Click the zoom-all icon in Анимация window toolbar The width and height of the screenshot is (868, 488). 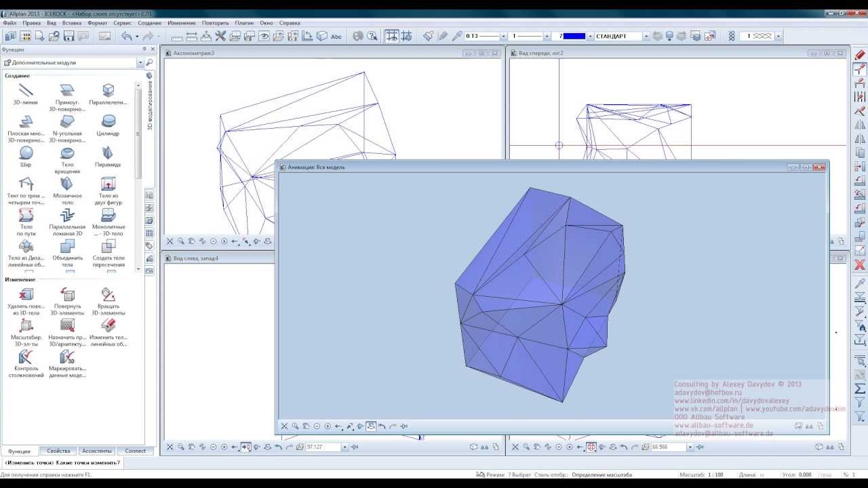tap(284, 426)
